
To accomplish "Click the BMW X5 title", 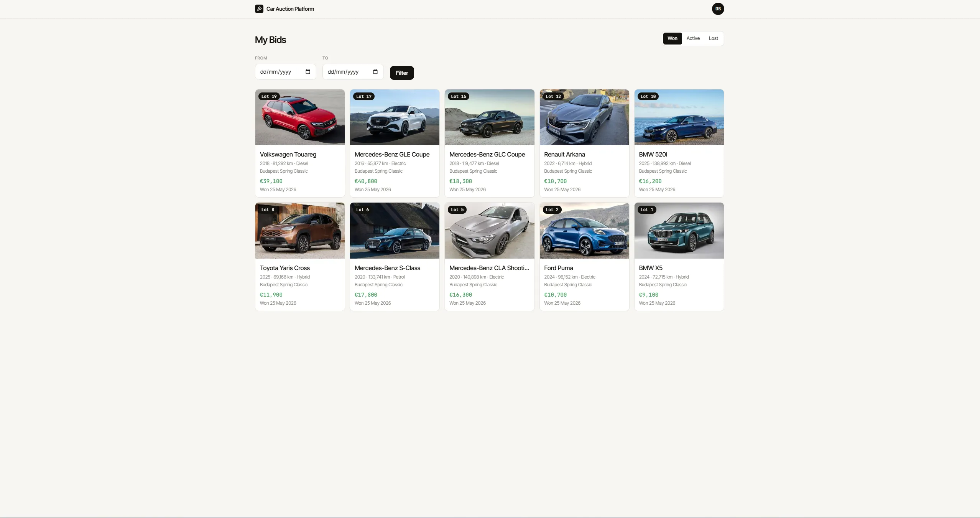I will [650, 268].
